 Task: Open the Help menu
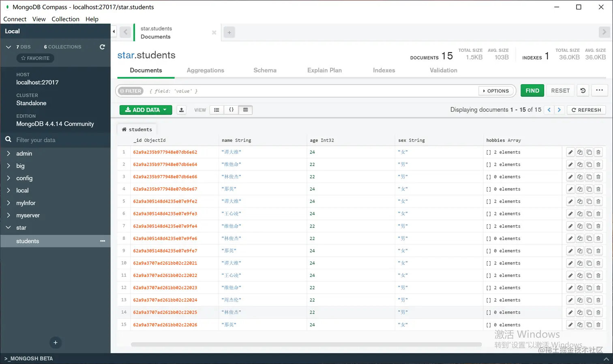(x=92, y=19)
